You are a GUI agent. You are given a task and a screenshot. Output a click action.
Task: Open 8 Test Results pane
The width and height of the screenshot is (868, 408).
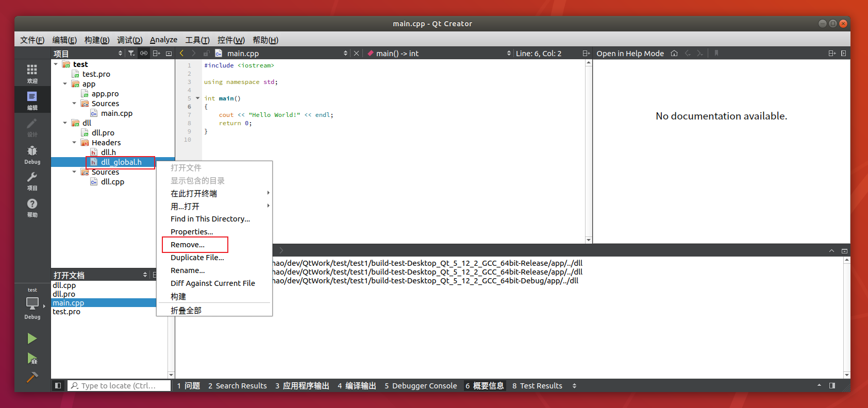(x=537, y=386)
